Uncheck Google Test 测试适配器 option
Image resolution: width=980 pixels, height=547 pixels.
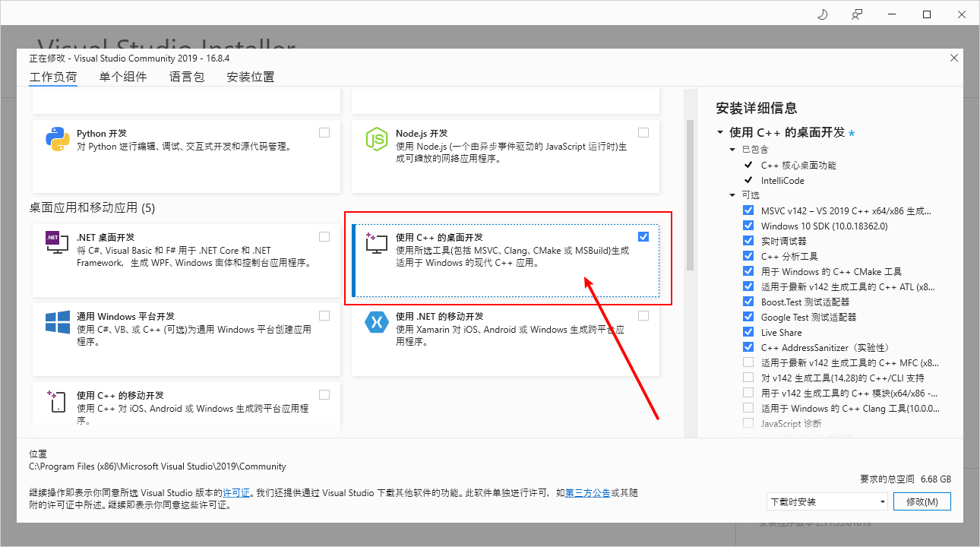[x=748, y=317]
